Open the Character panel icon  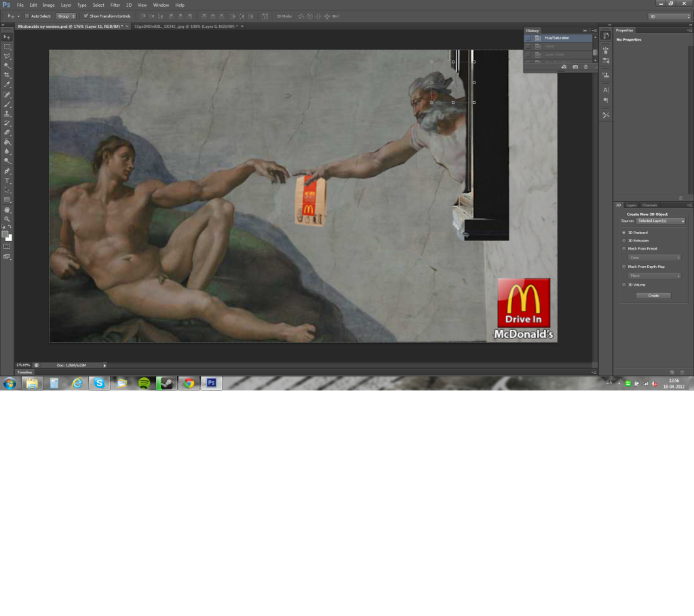coord(606,90)
